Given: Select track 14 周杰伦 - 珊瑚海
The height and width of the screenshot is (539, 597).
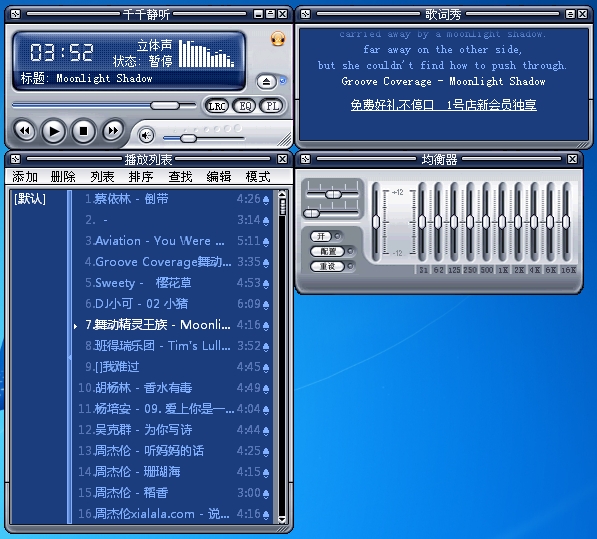Looking at the screenshot, I should [174, 472].
